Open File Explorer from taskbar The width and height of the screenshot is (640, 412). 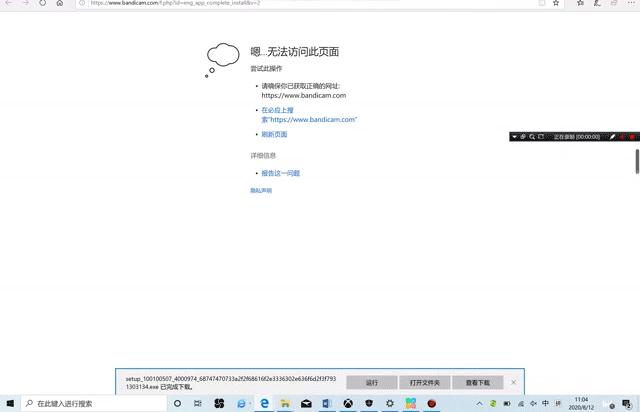pyautogui.click(x=285, y=403)
